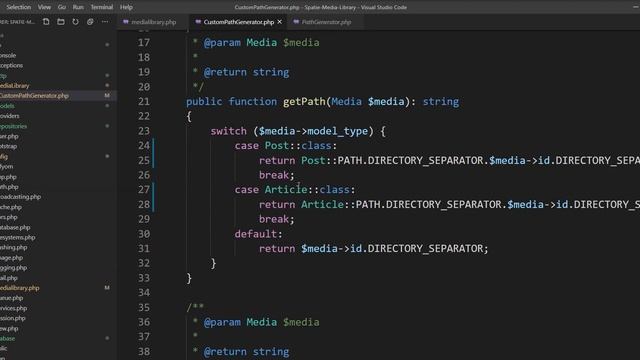Click the PHP icon on medialibrary.php tab

[126, 22]
